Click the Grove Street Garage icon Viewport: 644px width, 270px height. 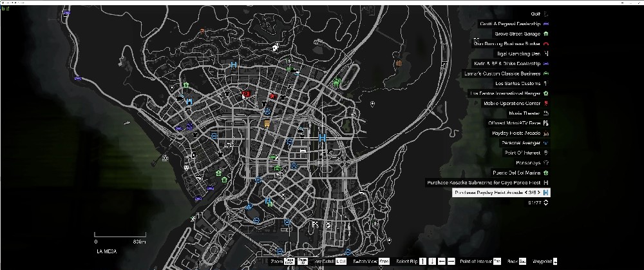click(x=546, y=34)
